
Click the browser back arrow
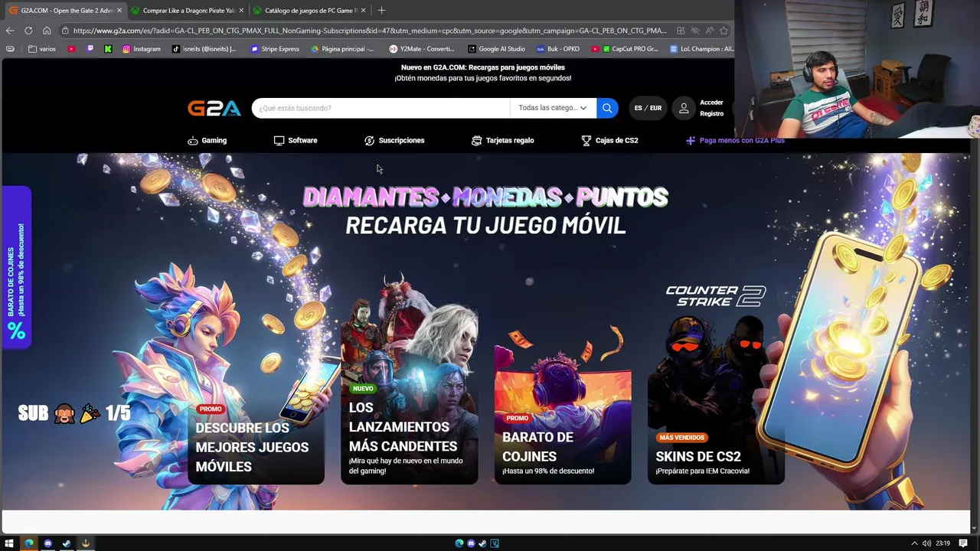(9, 31)
